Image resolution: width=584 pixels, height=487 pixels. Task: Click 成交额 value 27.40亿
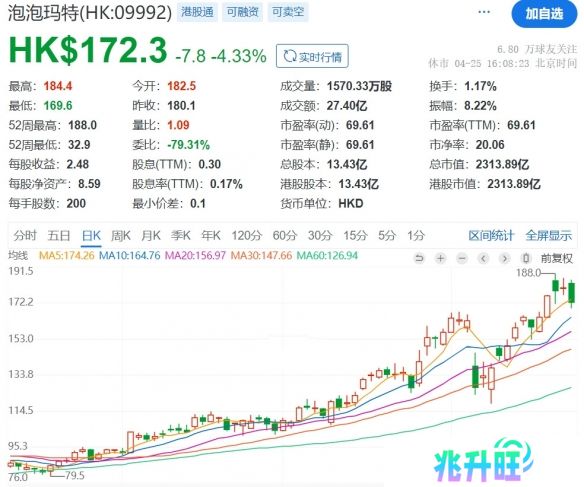pos(347,106)
